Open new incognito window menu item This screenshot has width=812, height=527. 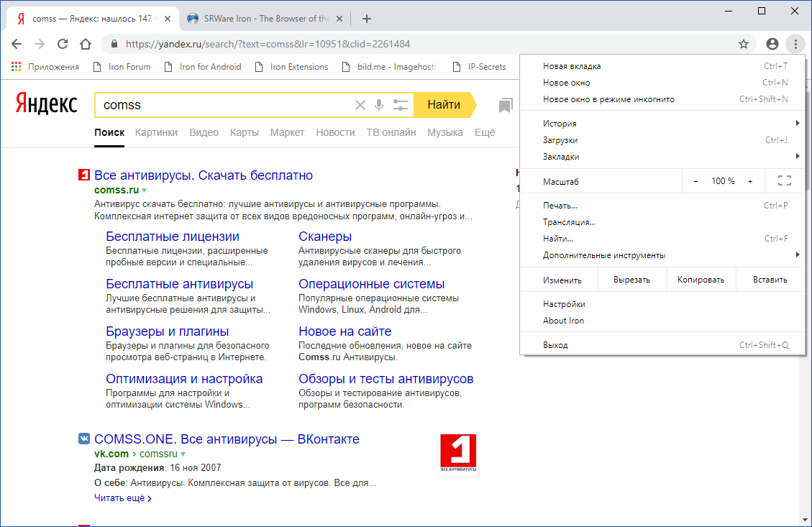click(662, 99)
